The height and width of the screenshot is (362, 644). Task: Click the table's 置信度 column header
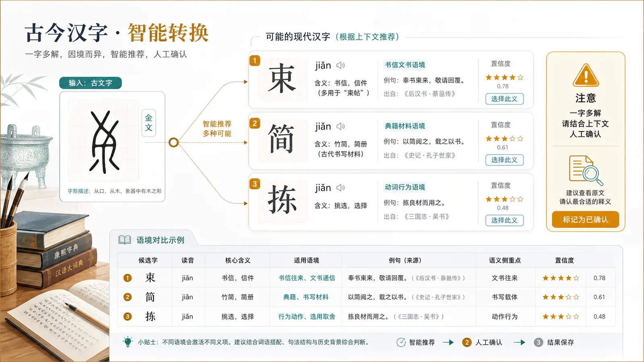point(564,260)
